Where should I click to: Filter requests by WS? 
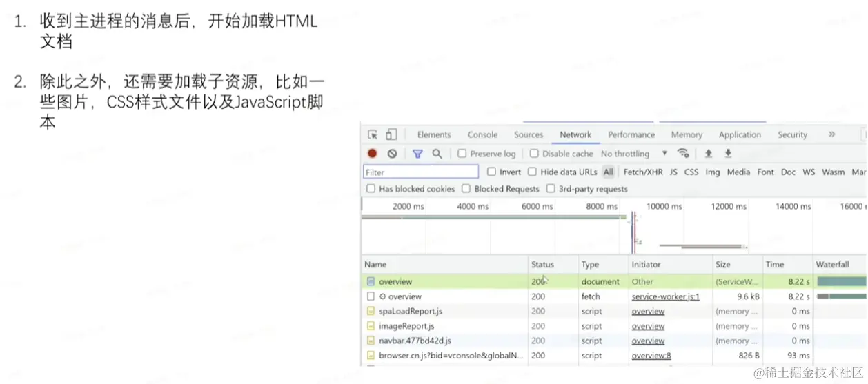809,172
